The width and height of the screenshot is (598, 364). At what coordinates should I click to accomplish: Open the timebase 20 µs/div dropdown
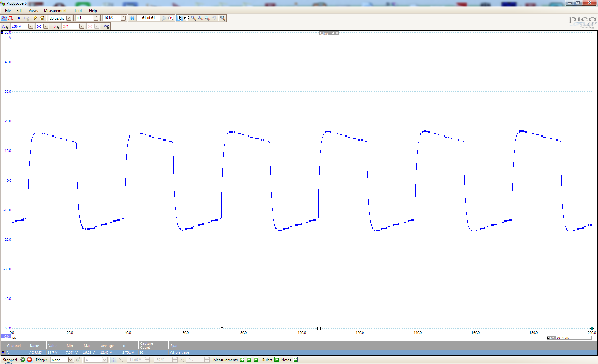coord(69,18)
